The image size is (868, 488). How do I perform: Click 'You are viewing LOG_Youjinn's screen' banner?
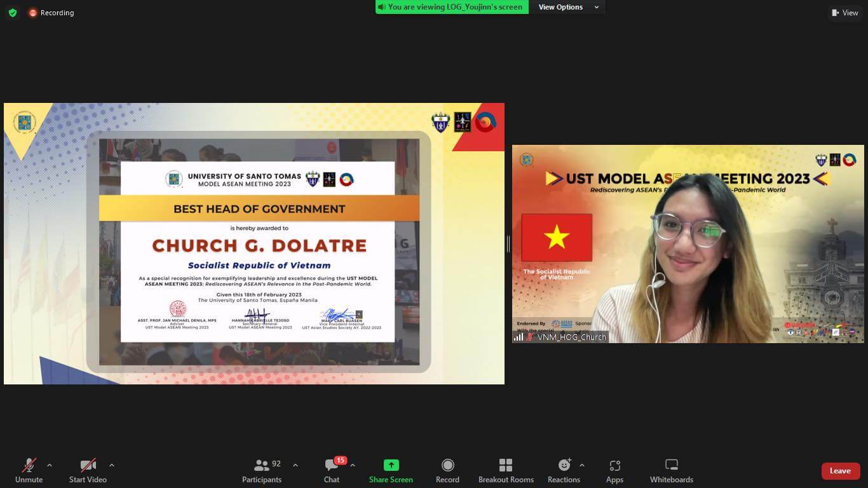tap(452, 7)
